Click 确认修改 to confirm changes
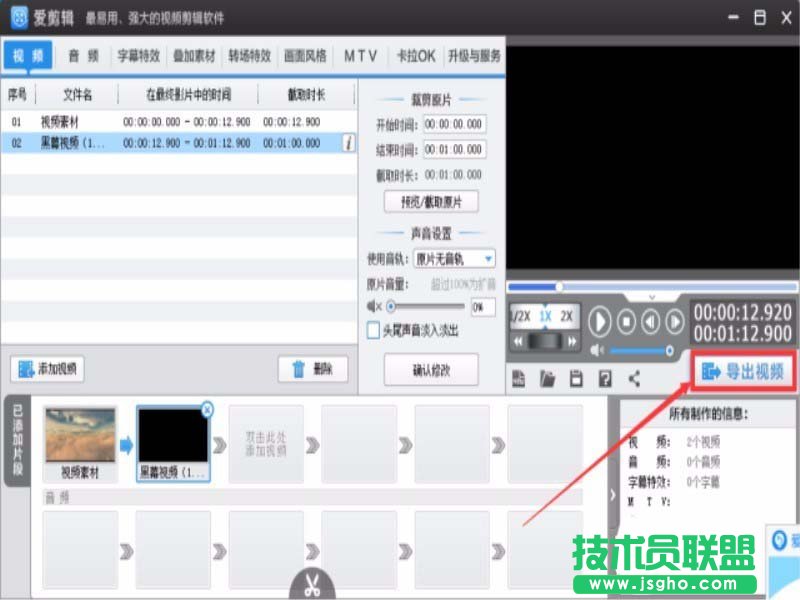The image size is (800, 600). tap(432, 370)
